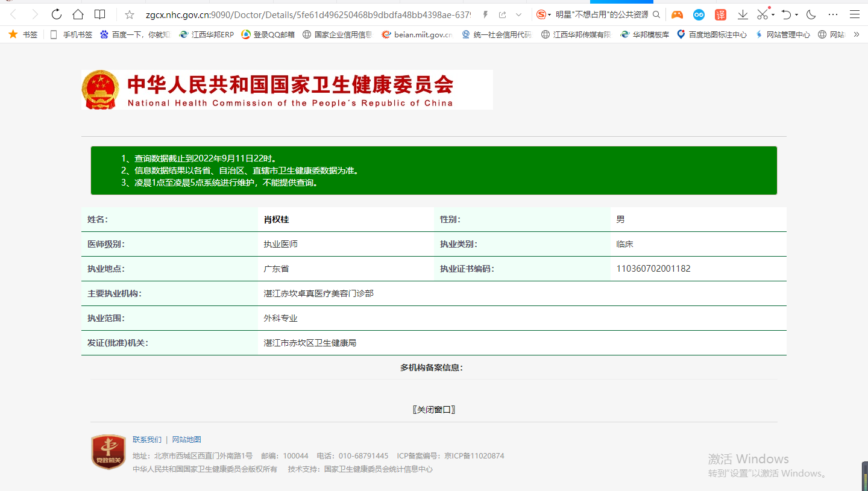Click the 多机构备案信息 heading
868x491 pixels.
(x=432, y=367)
